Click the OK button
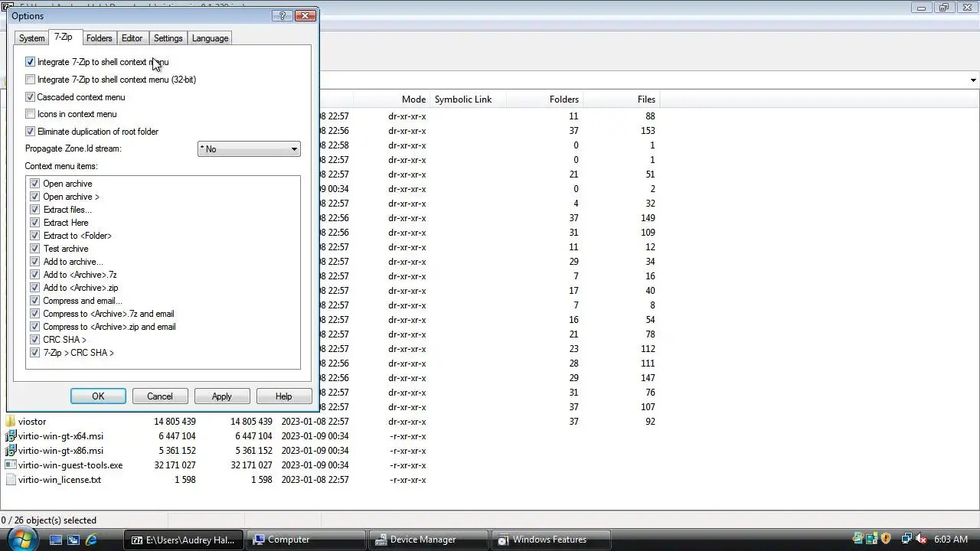980x551 pixels. coord(98,396)
